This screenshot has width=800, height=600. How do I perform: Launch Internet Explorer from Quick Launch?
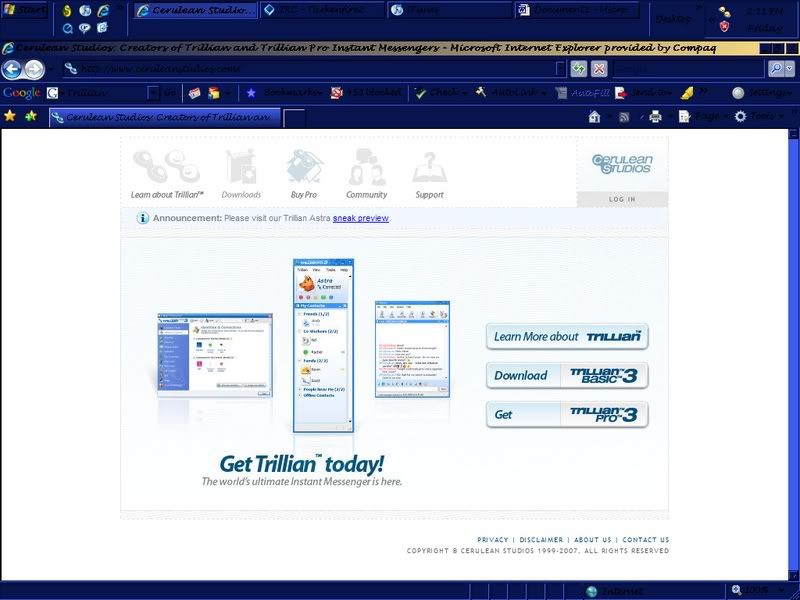pyautogui.click(x=103, y=10)
